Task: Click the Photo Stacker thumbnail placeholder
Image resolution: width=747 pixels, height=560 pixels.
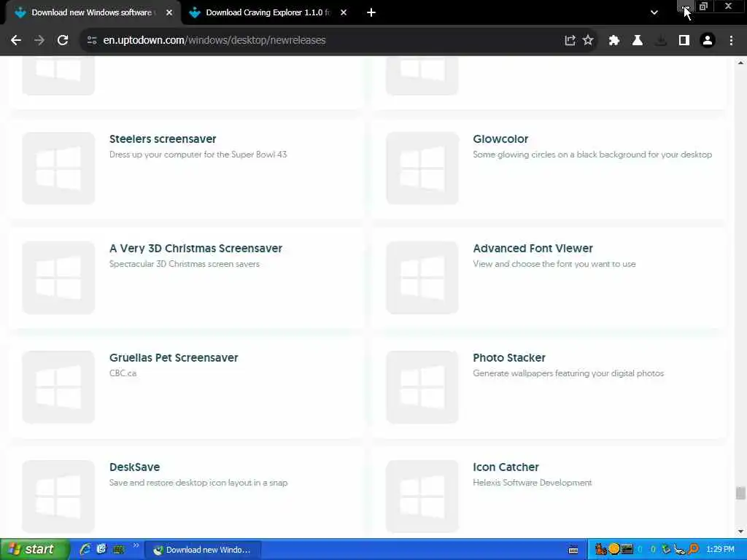Action: point(422,387)
